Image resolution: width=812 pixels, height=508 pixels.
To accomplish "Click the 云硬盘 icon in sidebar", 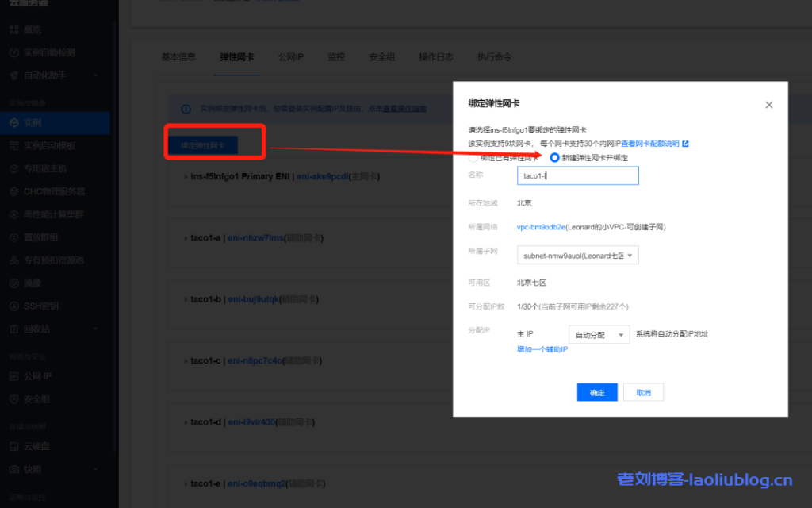I will point(13,446).
